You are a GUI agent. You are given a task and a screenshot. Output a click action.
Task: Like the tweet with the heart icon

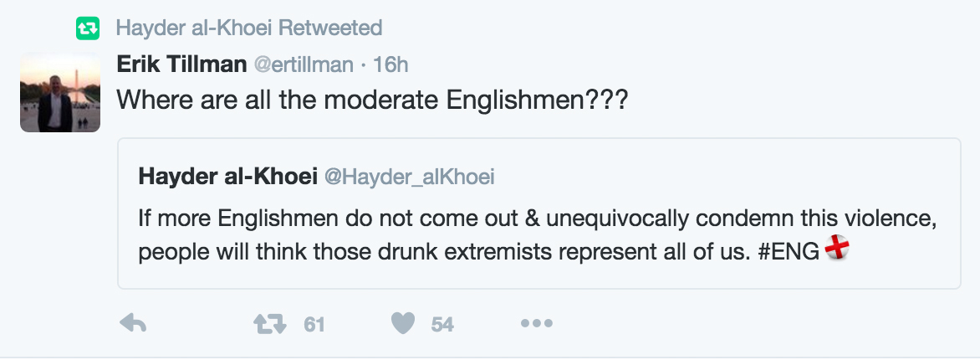click(404, 324)
